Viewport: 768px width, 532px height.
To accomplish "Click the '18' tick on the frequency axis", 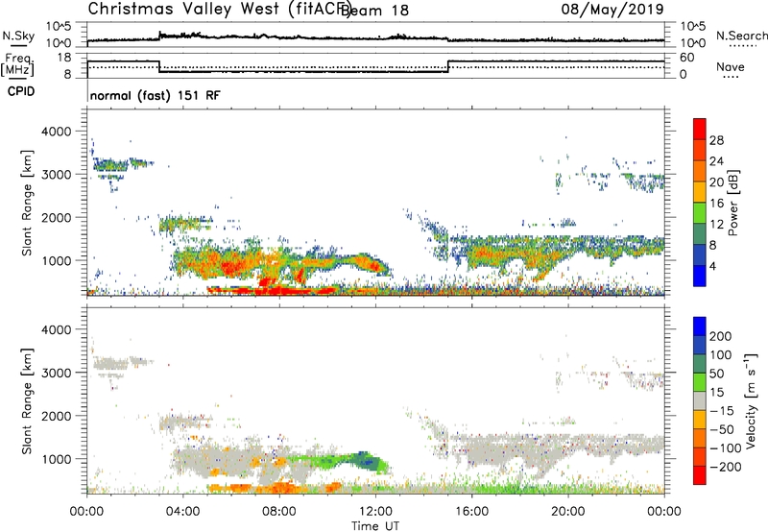I will click(x=65, y=58).
